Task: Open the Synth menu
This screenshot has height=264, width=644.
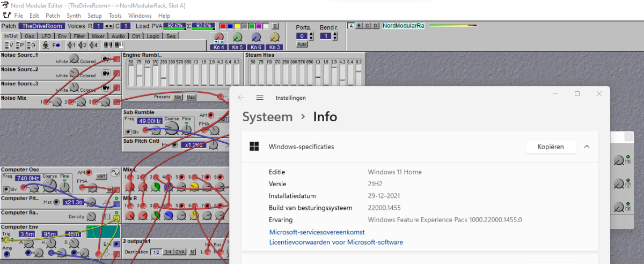Action: 74,16
